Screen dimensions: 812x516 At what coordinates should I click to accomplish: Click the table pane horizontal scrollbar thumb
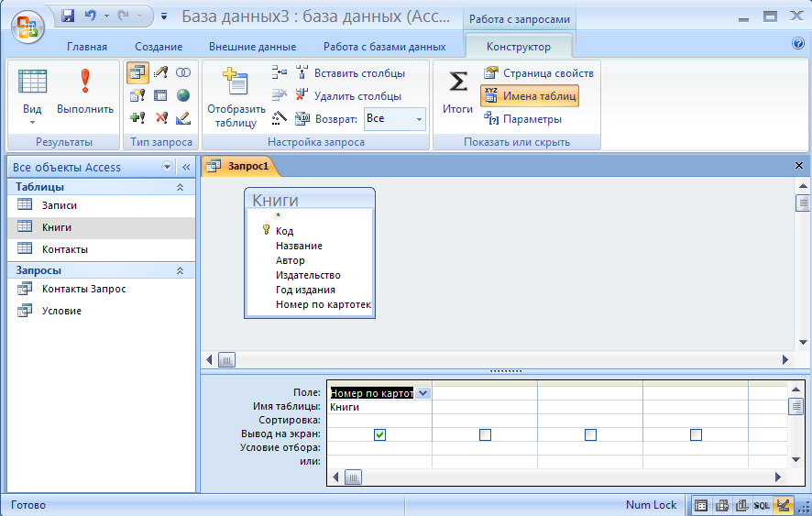click(x=226, y=359)
